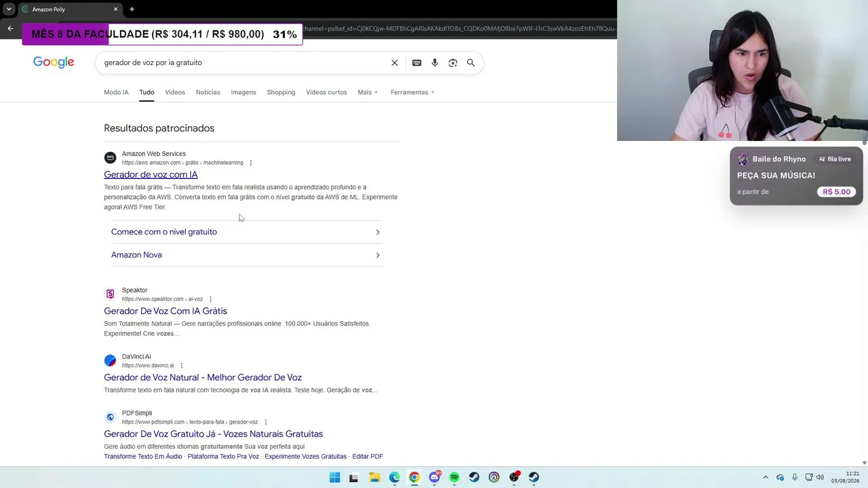Image resolution: width=868 pixels, height=488 pixels.
Task: Click the 'Experimente Vozes Gratuitas' sitelink
Action: (305, 457)
